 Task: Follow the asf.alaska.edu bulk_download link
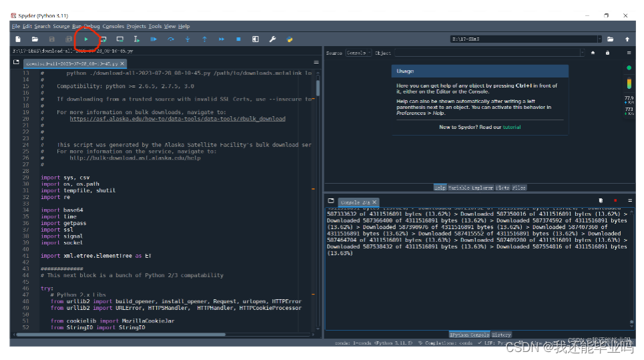[x=178, y=118]
